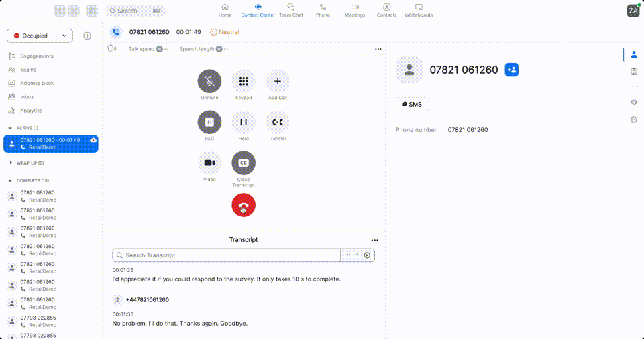Click the add contact icon beside number
The image size is (644, 339).
click(x=511, y=70)
